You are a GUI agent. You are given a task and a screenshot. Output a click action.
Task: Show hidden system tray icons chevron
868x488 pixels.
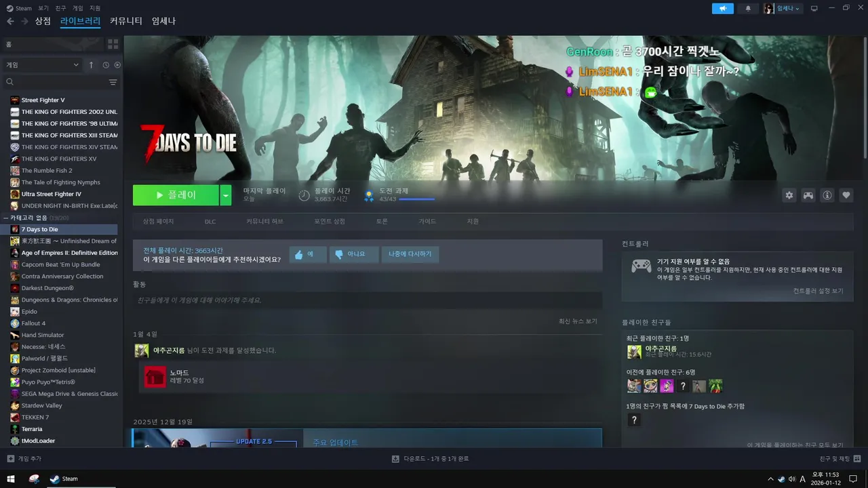tap(770, 479)
